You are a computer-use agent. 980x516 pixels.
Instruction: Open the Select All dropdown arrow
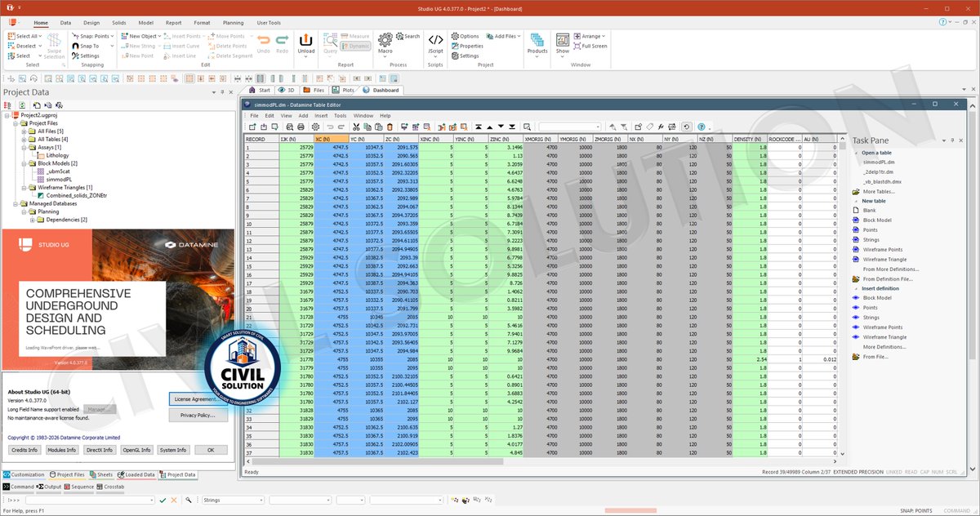click(x=40, y=36)
